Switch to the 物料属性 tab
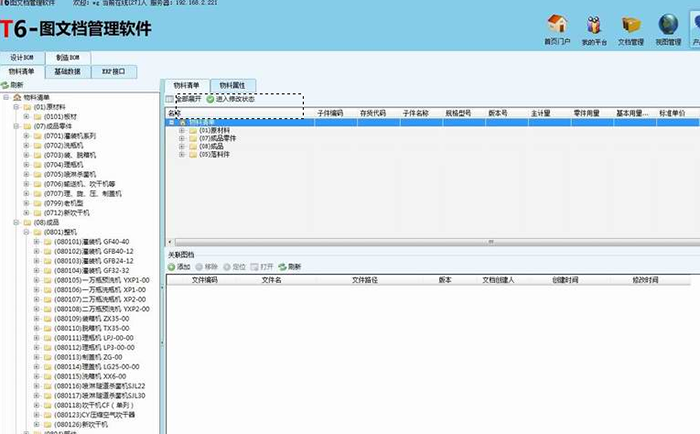Image resolution: width=700 pixels, height=434 pixels. pos(232,85)
